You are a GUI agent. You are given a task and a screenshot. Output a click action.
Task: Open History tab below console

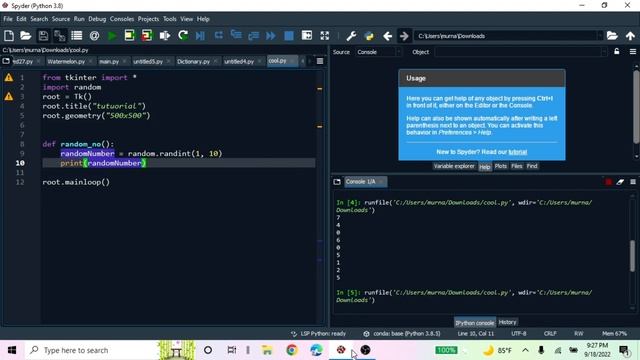pos(507,322)
